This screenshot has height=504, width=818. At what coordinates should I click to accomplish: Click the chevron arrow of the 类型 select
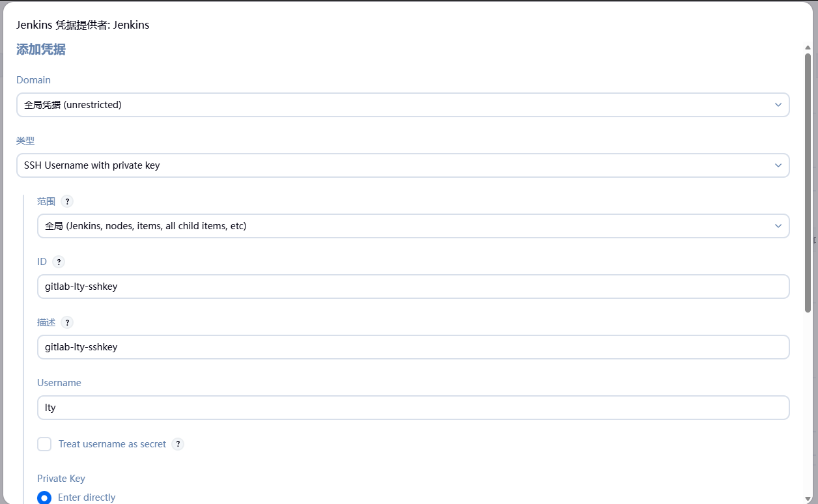click(x=778, y=165)
